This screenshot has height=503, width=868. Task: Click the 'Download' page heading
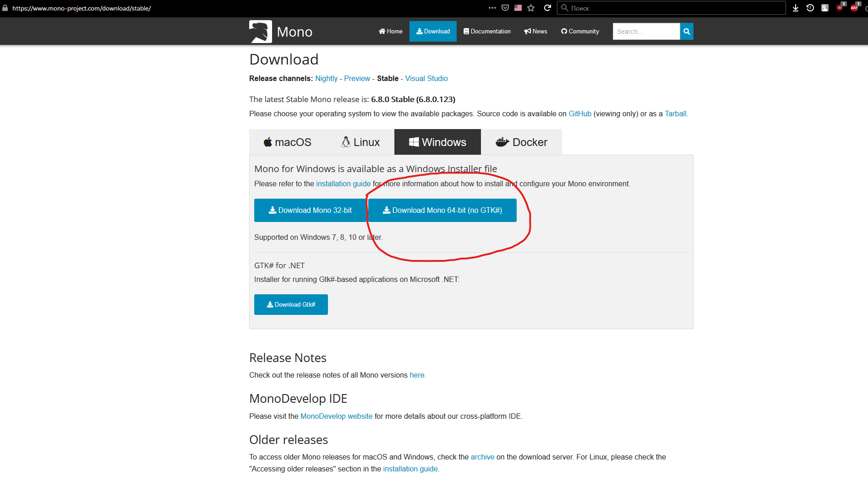(284, 59)
